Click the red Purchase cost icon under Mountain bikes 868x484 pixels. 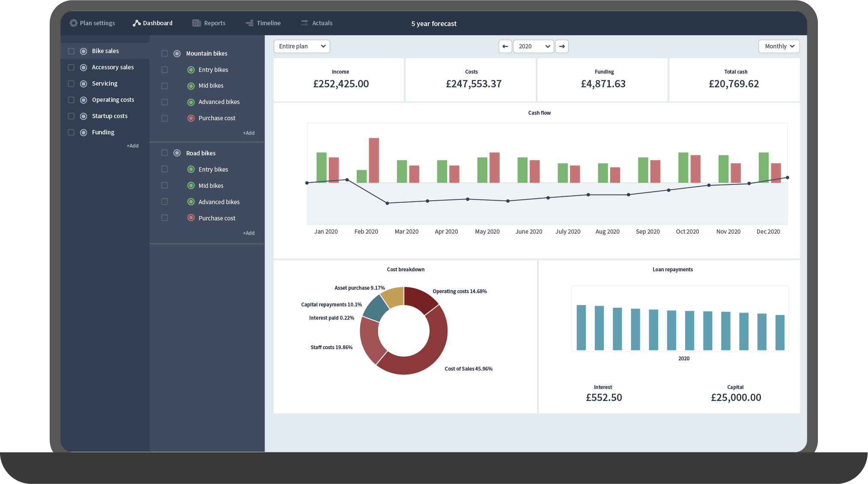[191, 118]
